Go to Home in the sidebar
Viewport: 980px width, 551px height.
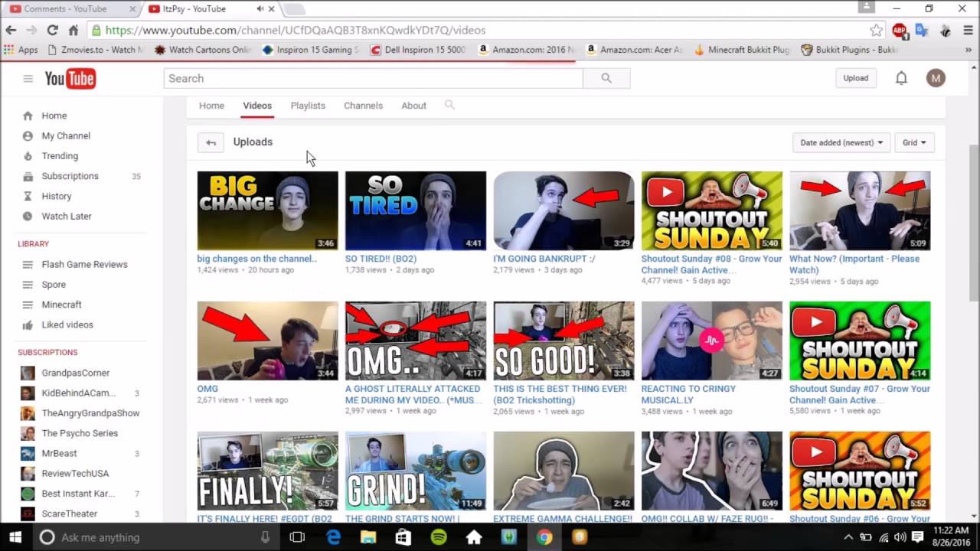click(x=54, y=116)
